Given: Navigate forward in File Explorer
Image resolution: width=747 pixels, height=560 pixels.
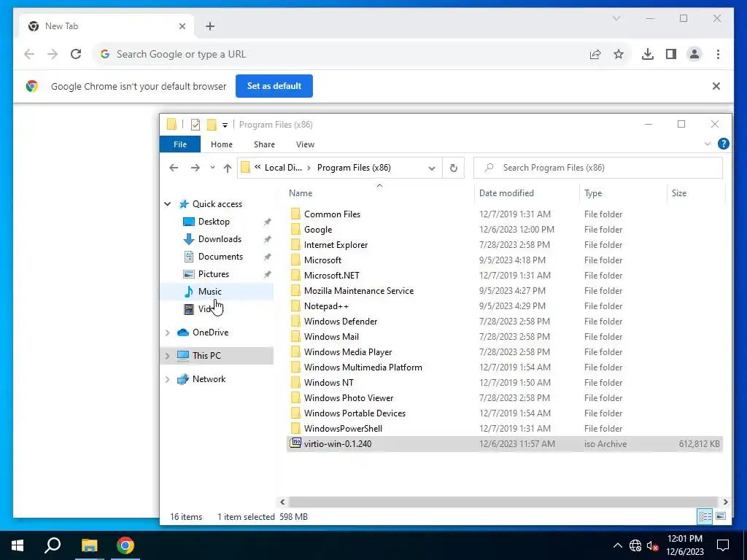Looking at the screenshot, I should click(x=196, y=168).
